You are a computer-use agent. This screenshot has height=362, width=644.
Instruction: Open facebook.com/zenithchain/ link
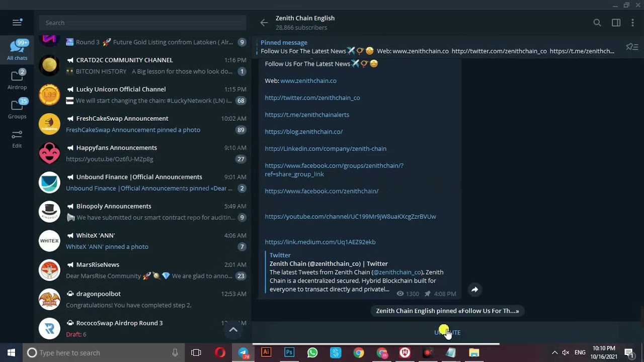(321, 191)
